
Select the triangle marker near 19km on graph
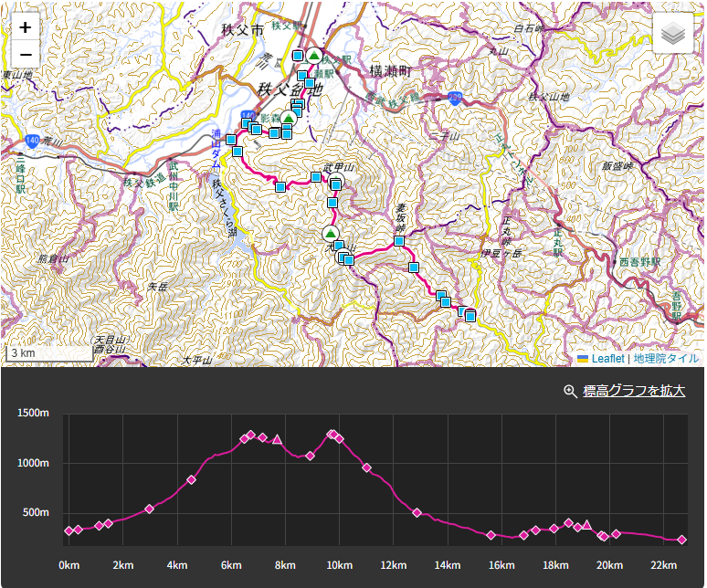tap(586, 525)
